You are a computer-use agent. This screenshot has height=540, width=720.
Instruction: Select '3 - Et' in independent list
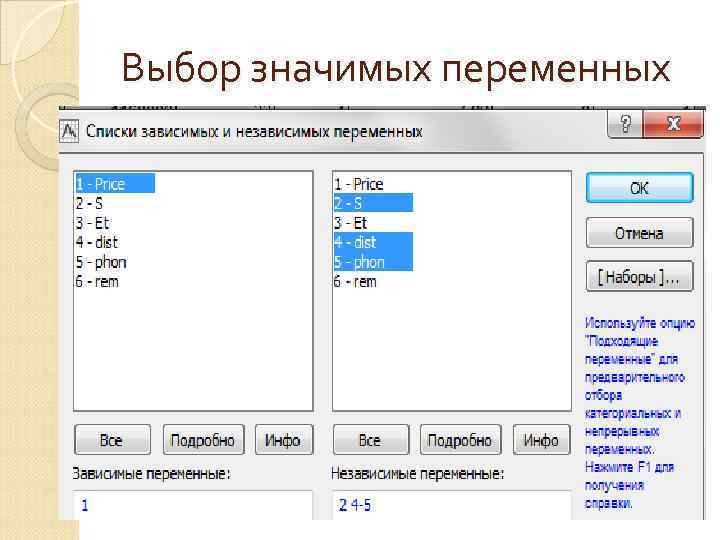(350, 223)
